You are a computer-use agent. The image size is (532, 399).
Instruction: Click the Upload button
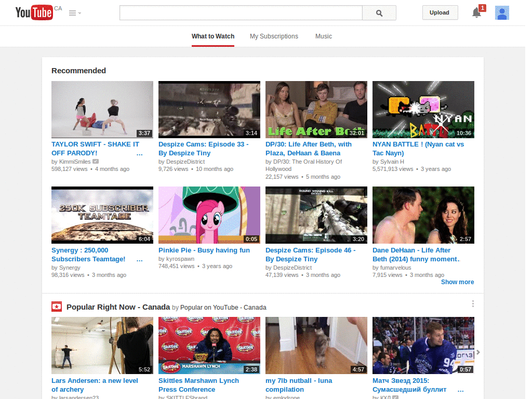pos(440,12)
